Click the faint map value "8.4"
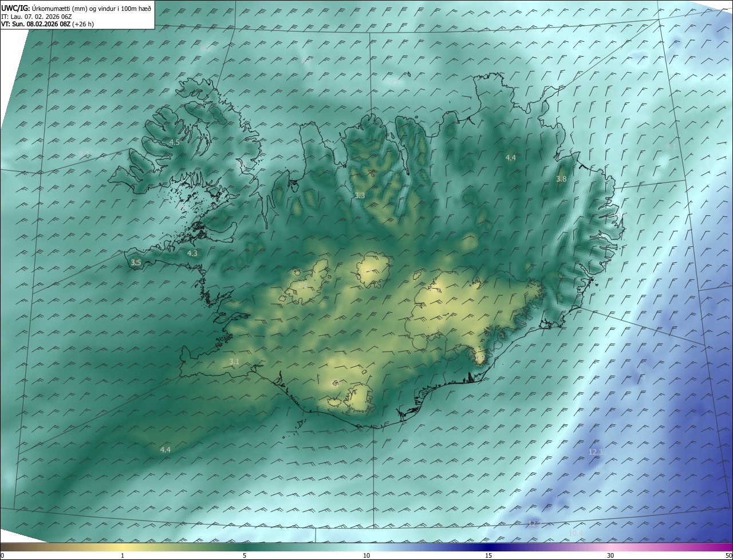733x560 pixels. (84, 153)
